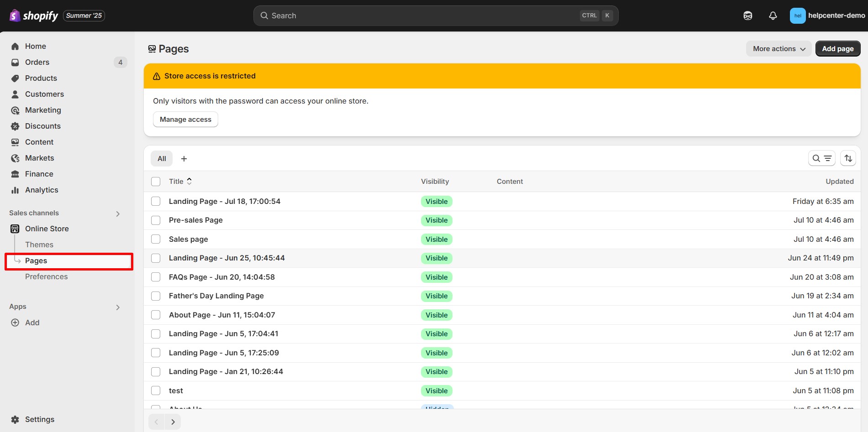This screenshot has height=432, width=868.
Task: Click the search and filter icon
Action: [821, 158]
